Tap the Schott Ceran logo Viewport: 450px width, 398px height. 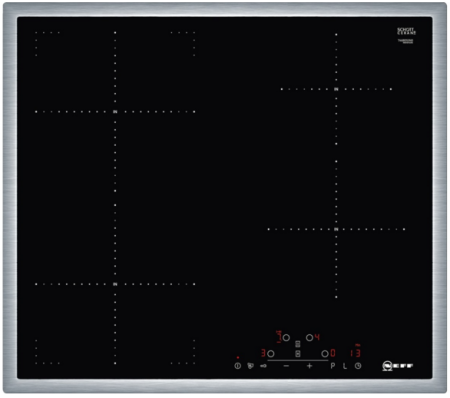coord(406,31)
